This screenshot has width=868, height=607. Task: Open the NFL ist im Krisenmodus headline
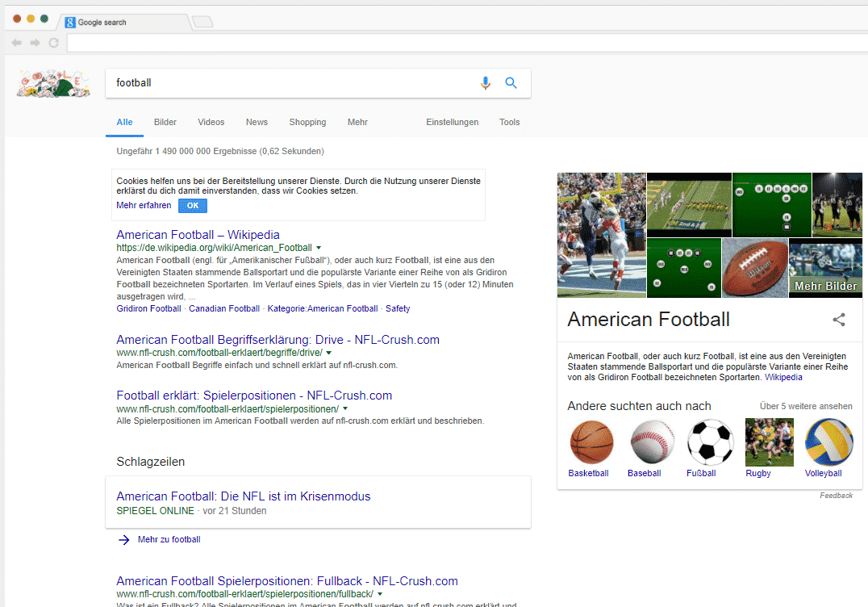tap(244, 496)
